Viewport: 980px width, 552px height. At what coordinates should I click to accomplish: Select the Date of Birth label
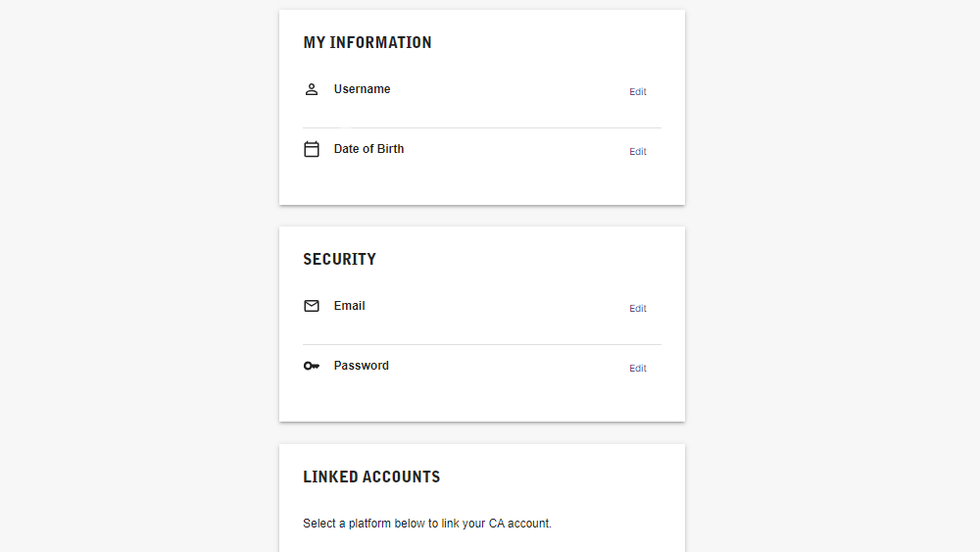point(368,149)
